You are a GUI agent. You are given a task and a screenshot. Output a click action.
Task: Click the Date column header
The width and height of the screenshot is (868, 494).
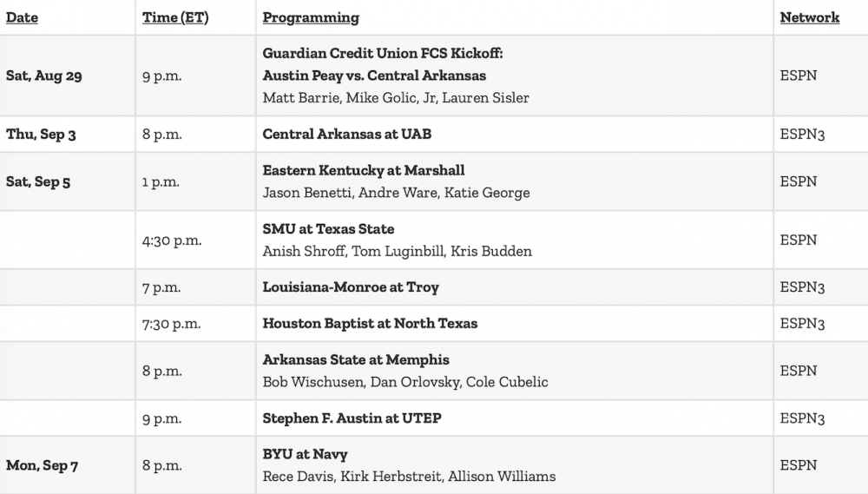(23, 17)
